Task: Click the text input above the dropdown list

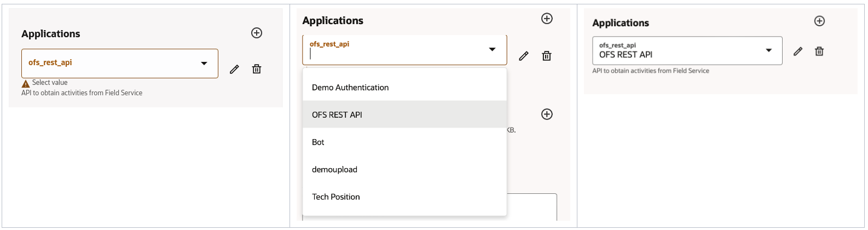Action: [394, 54]
